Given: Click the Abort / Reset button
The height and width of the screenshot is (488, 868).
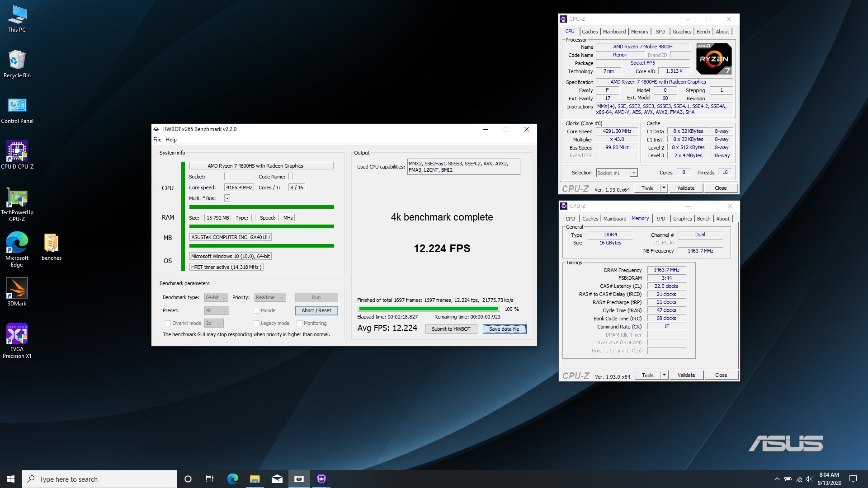Looking at the screenshot, I should (x=316, y=310).
